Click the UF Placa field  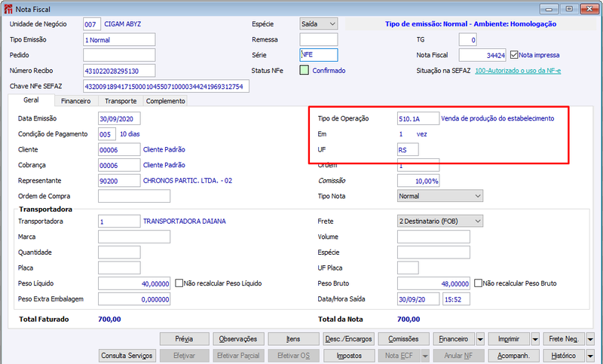click(x=408, y=268)
